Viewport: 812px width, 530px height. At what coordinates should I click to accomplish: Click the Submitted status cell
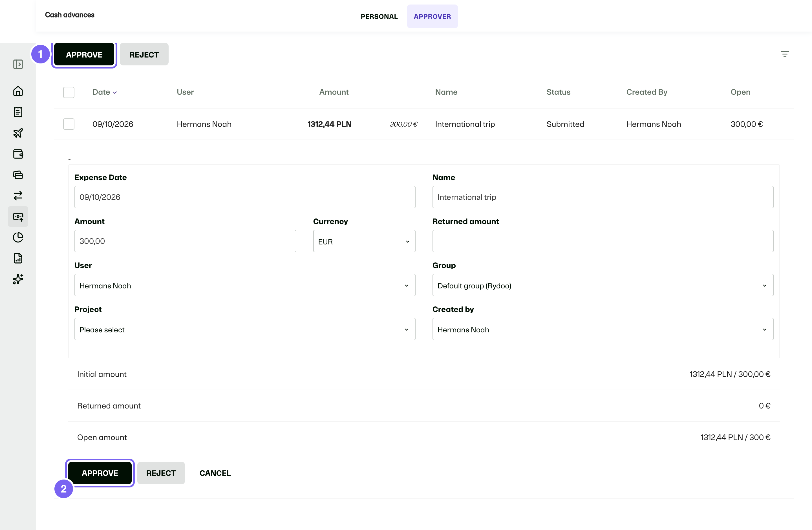[565, 124]
